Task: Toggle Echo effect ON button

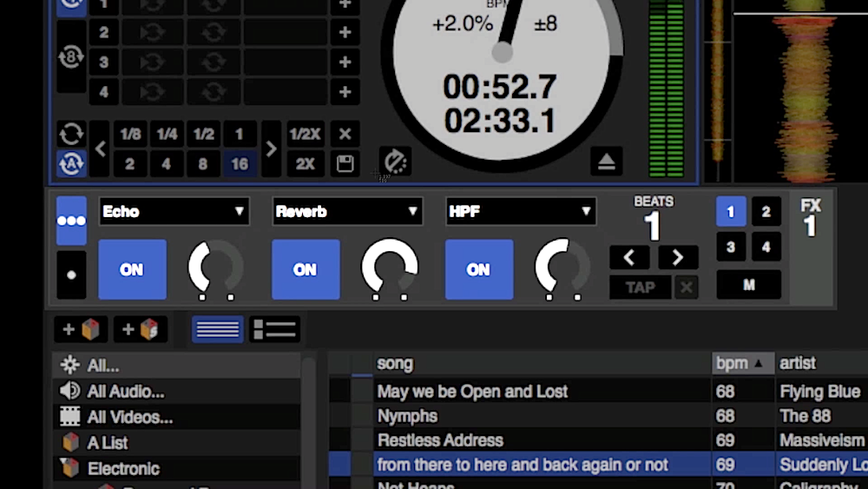Action: (x=132, y=270)
